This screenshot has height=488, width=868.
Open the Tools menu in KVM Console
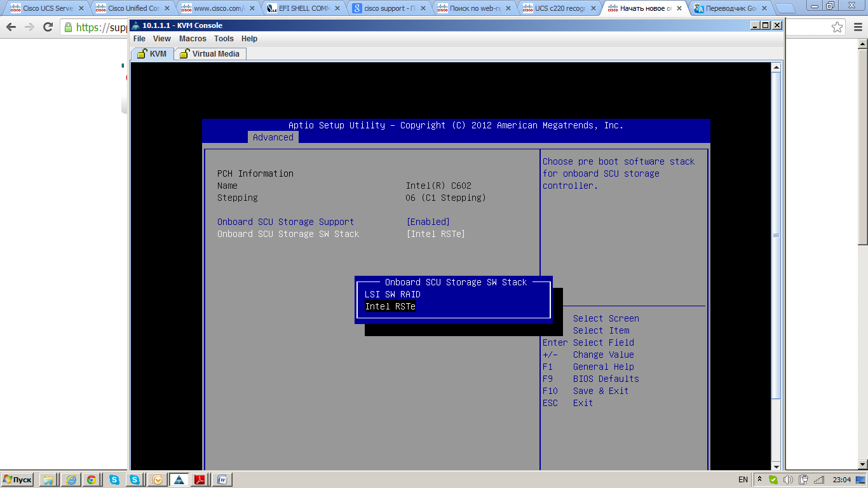tap(224, 39)
